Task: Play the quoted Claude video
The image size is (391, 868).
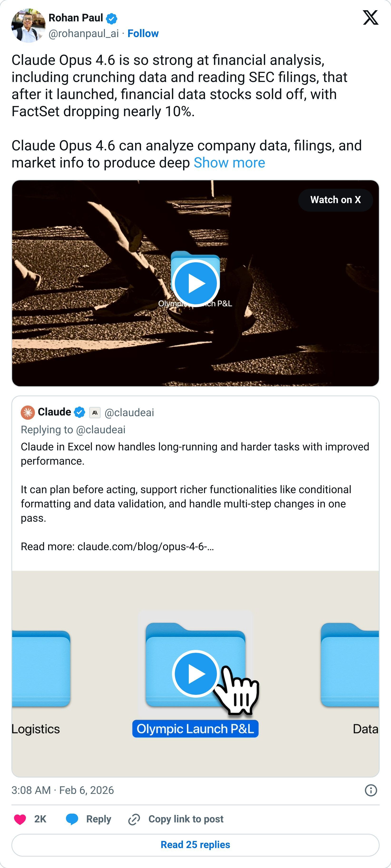Action: pyautogui.click(x=196, y=674)
